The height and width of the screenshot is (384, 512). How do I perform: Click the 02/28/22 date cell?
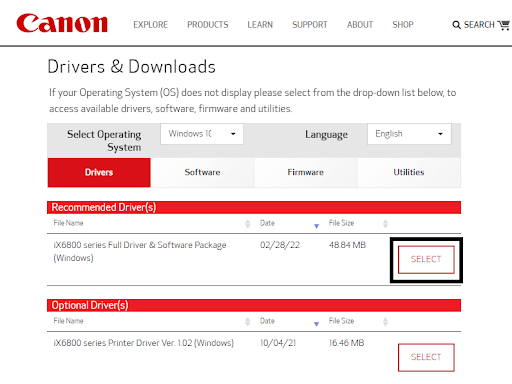[280, 245]
